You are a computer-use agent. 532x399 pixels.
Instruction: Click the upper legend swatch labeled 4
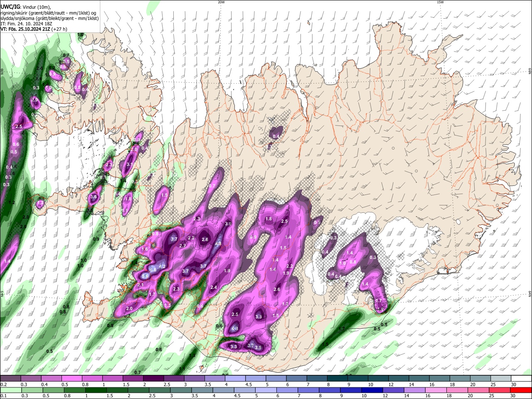(x=235, y=378)
